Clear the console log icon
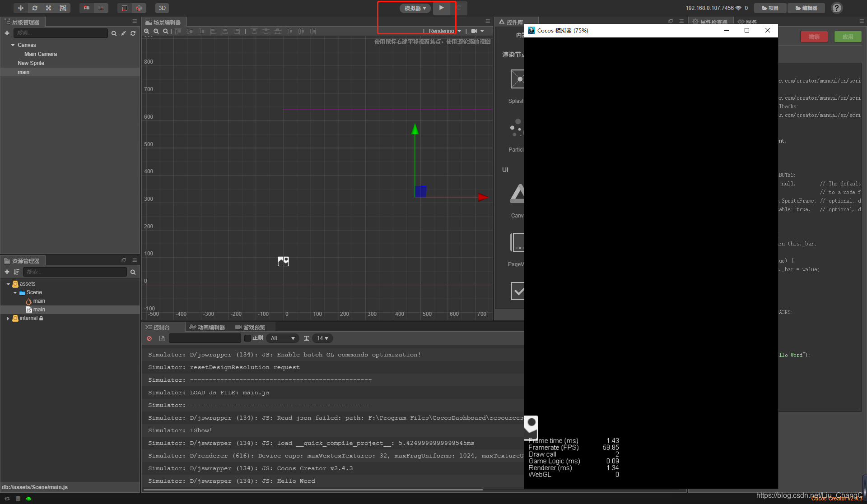The width and height of the screenshot is (867, 504). (x=149, y=338)
